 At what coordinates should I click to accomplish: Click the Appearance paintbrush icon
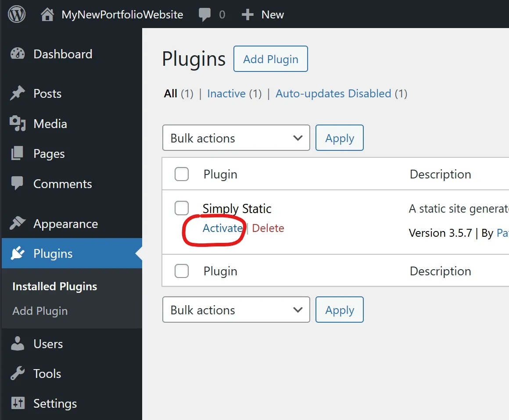18,224
